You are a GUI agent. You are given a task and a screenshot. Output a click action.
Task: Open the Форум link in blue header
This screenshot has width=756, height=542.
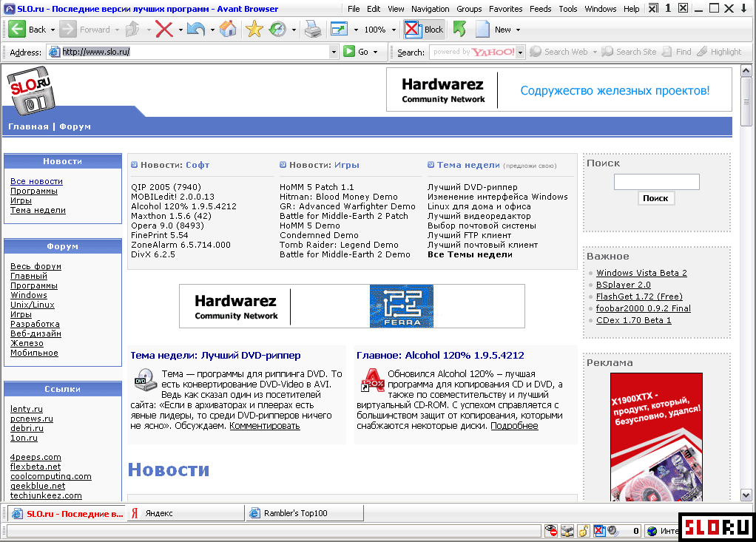pos(75,126)
